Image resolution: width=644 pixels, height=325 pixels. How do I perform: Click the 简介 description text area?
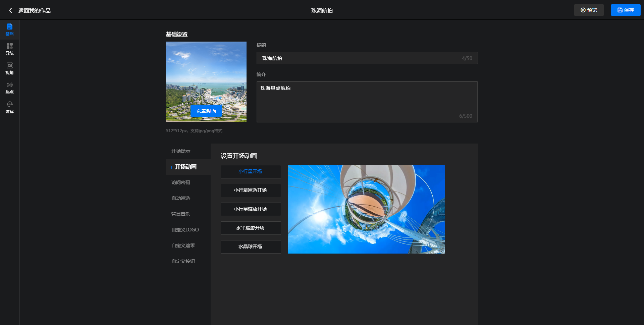[367, 102]
